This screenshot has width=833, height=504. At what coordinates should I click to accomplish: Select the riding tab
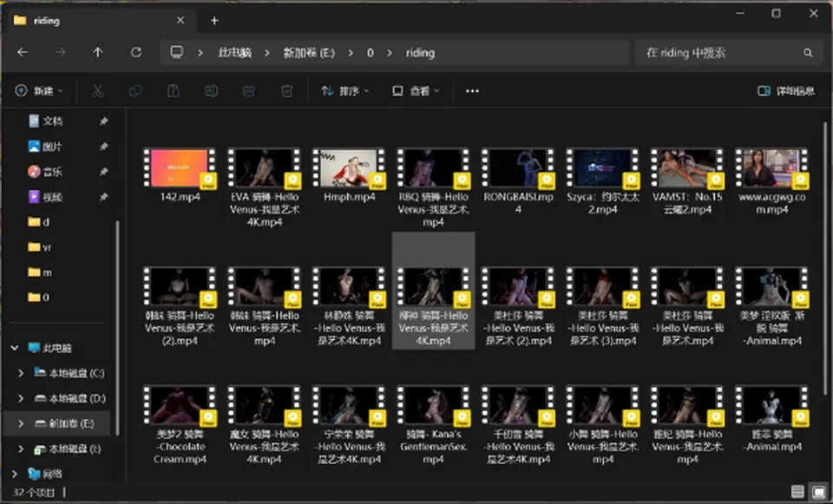[x=101, y=21]
